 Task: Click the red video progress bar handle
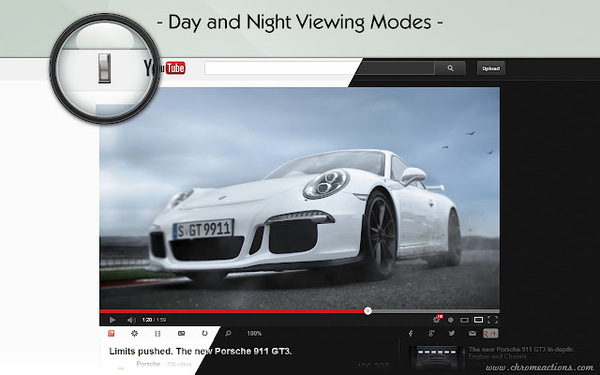pyautogui.click(x=368, y=311)
